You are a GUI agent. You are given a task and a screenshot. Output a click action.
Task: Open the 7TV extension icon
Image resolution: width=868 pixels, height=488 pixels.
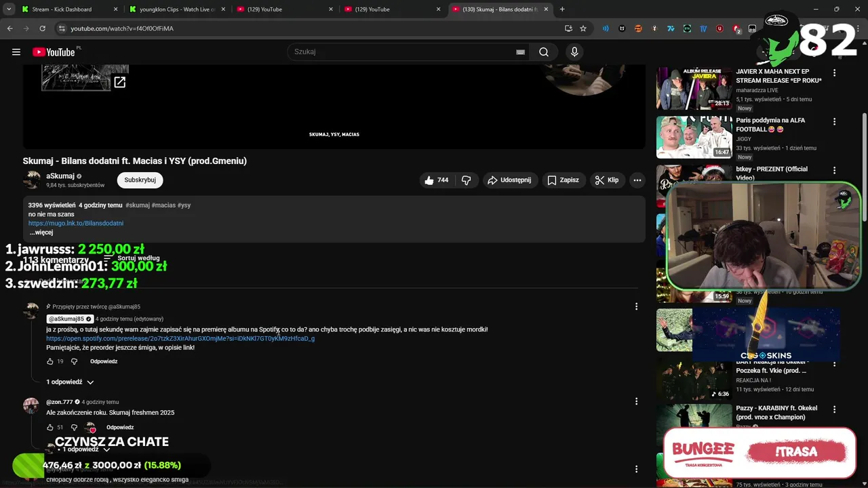pos(671,28)
